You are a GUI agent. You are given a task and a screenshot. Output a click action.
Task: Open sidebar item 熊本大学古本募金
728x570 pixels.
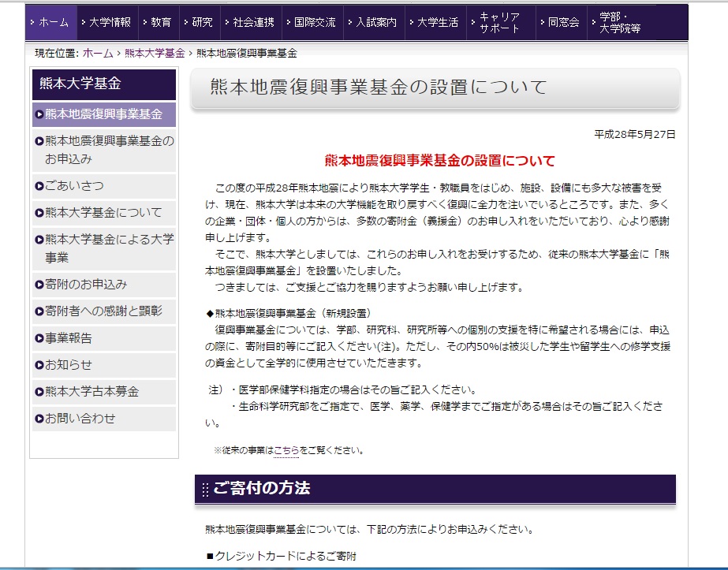104,391
